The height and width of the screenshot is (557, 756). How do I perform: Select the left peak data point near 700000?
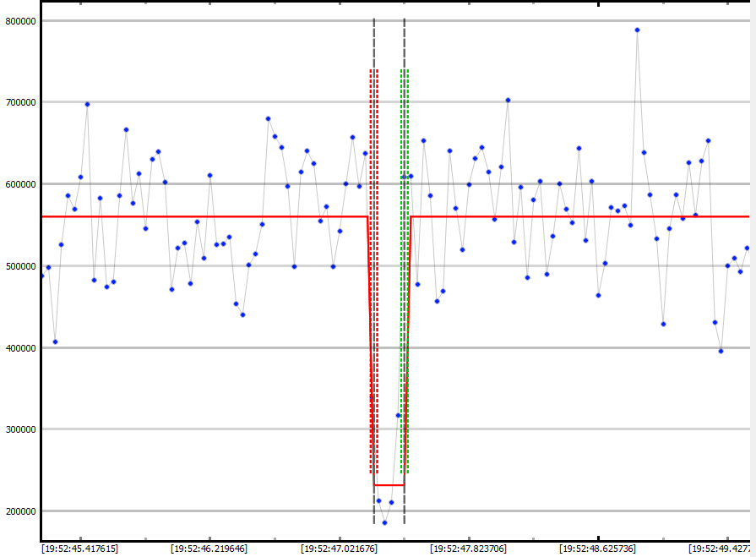click(87, 104)
